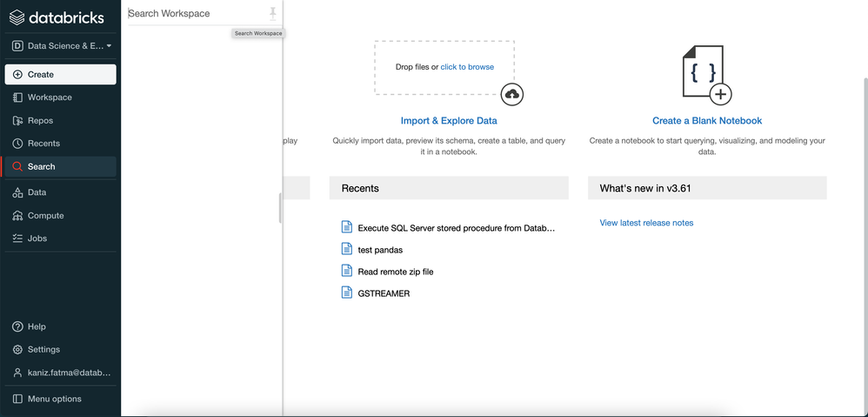Click the Create a Blank Notebook icon
This screenshot has width=868, height=417.
706,75
